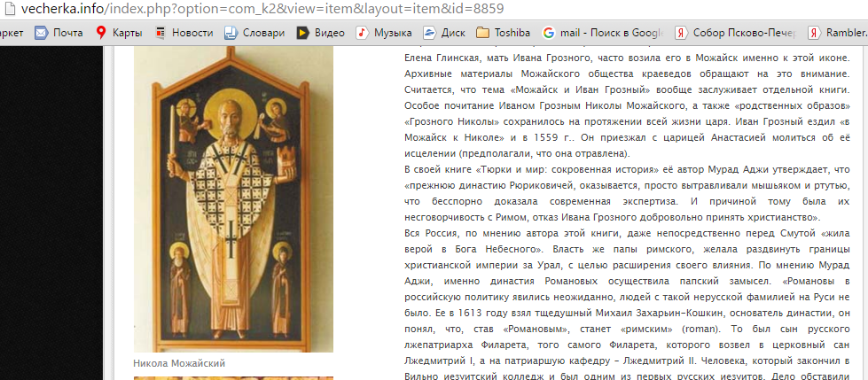
Task: Open the Google mail search bookmark
Action: (x=603, y=33)
